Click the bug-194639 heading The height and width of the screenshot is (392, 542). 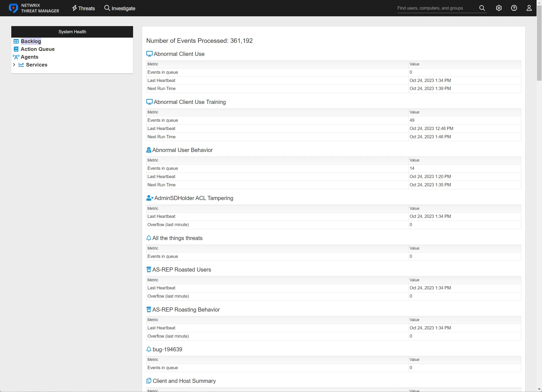[167, 349]
